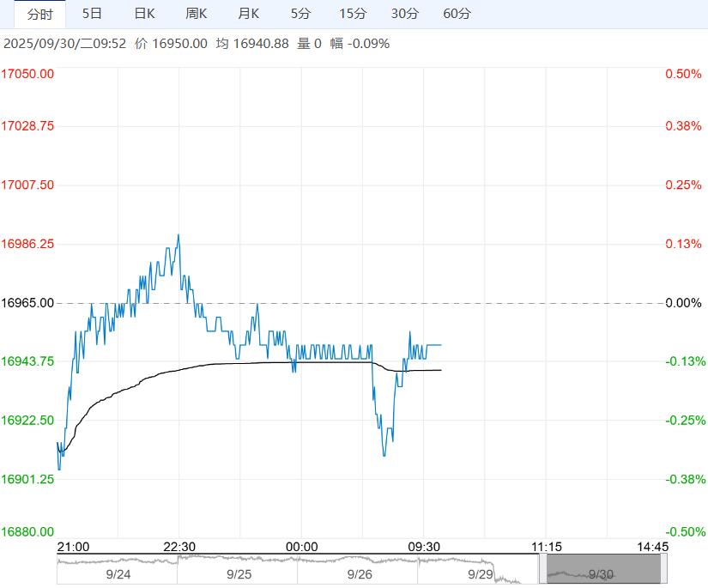
Task: Switch to the 5日 five-day tab
Action: click(92, 14)
